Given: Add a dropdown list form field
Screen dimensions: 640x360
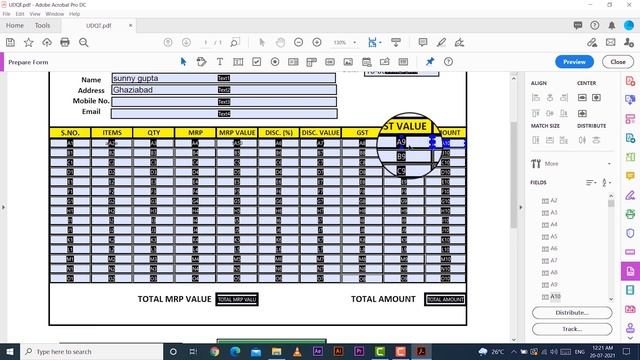Looking at the screenshot, I should click(x=311, y=62).
